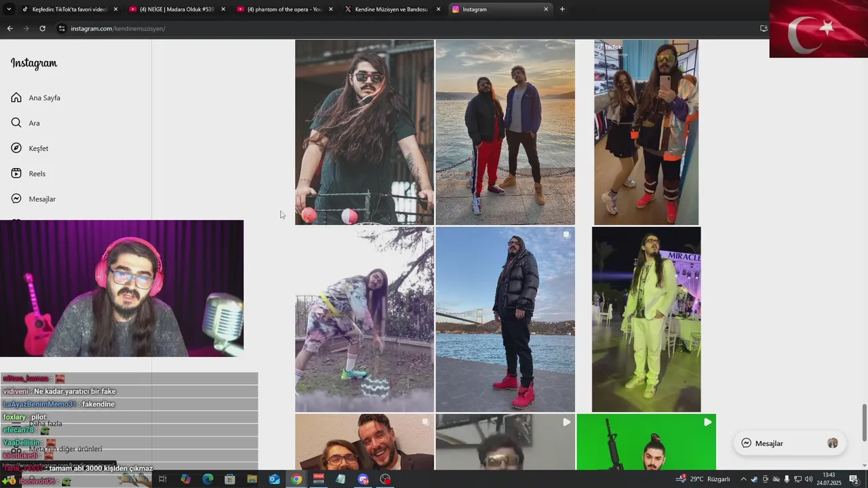Click the Instagram logo
This screenshot has width=868, height=488.
pos(34,63)
